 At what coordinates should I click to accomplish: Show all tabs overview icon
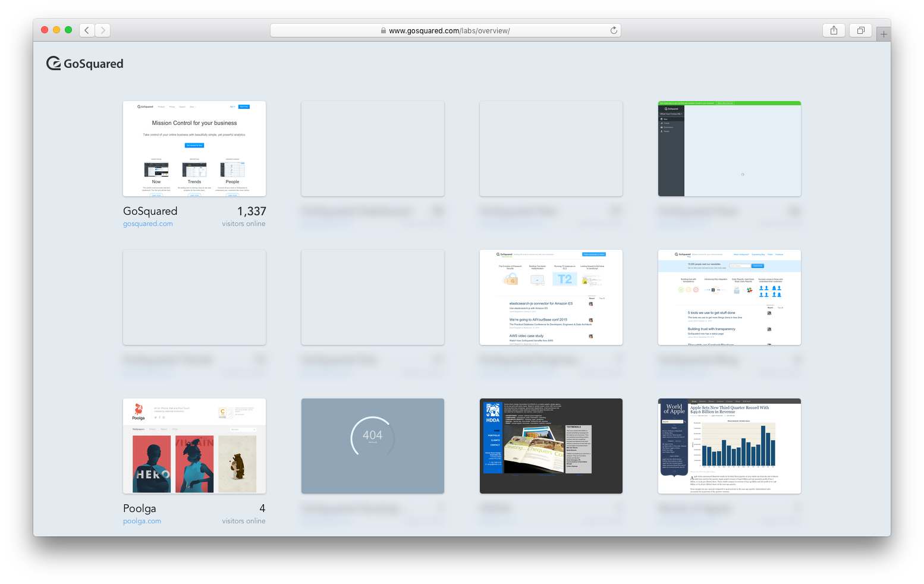pos(860,30)
